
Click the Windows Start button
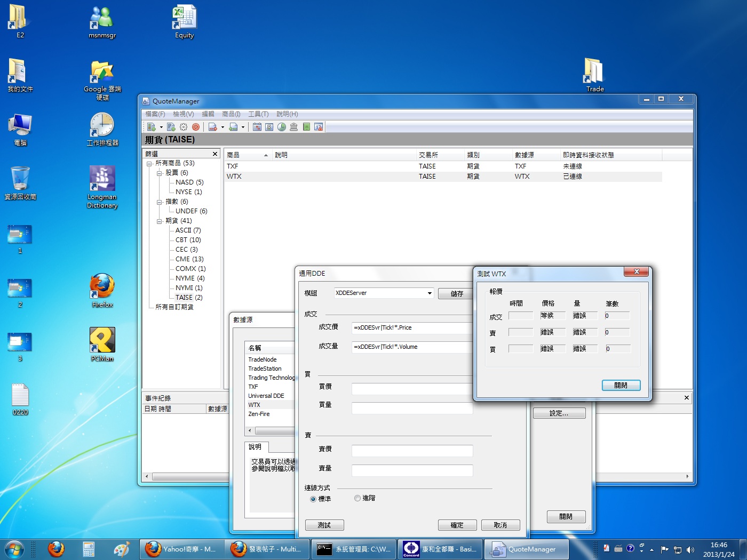click(x=14, y=549)
